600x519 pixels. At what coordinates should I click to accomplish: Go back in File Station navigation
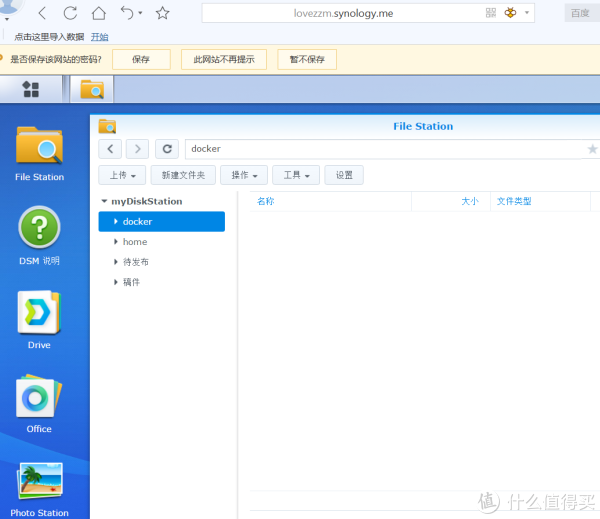point(110,149)
